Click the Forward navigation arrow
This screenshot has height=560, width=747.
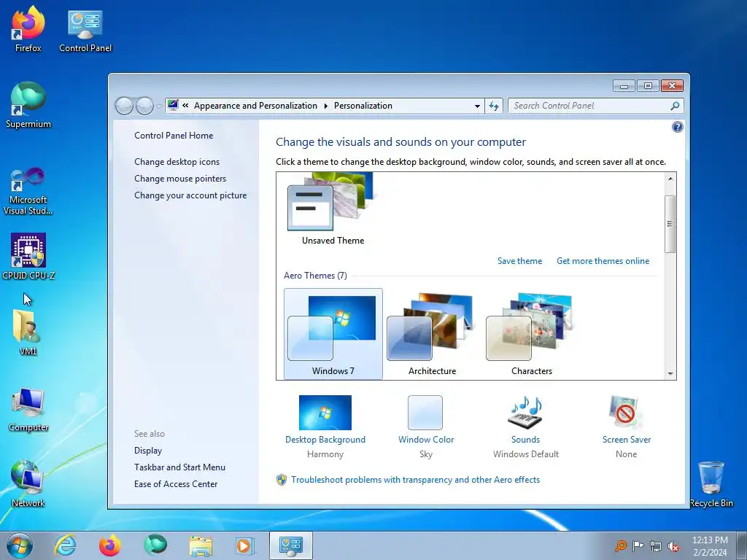point(144,106)
